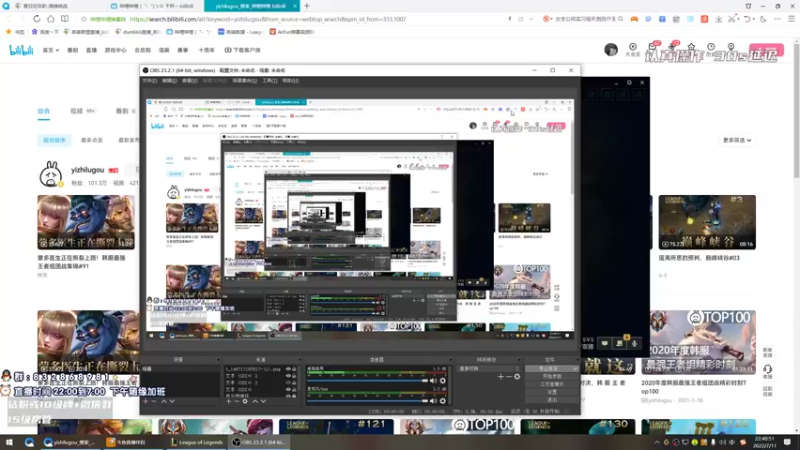Mute the first OBS mixer channel speaker icon

[434, 381]
